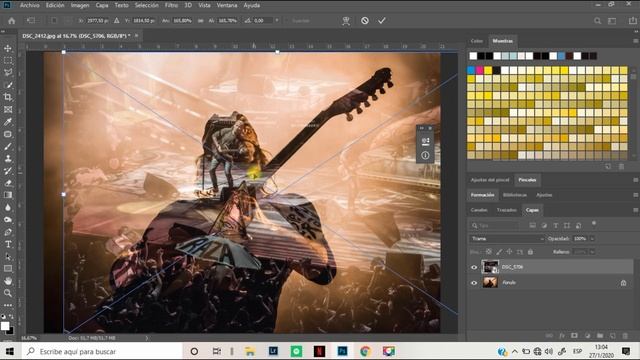640x360 pixels.
Task: Switch to the Canales tab
Action: click(x=479, y=210)
